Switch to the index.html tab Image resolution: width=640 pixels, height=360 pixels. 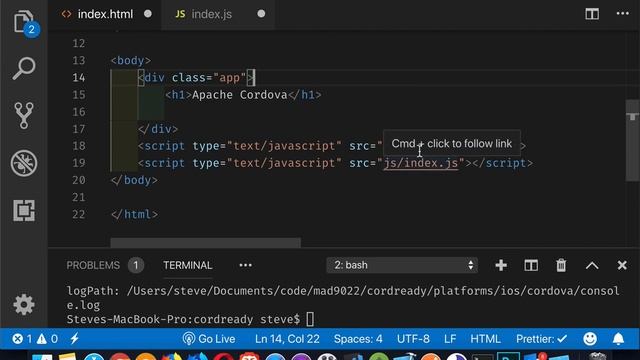pos(105,14)
